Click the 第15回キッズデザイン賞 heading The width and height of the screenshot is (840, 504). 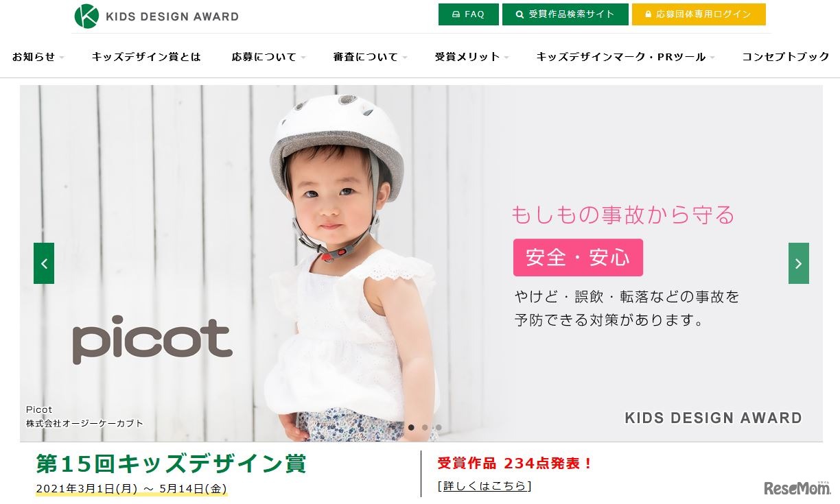tap(171, 464)
